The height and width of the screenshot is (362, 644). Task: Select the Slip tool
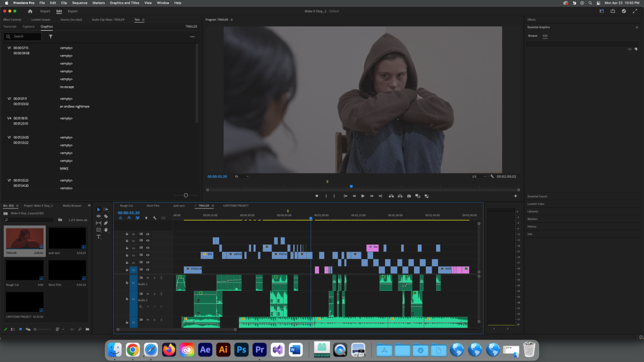[99, 223]
